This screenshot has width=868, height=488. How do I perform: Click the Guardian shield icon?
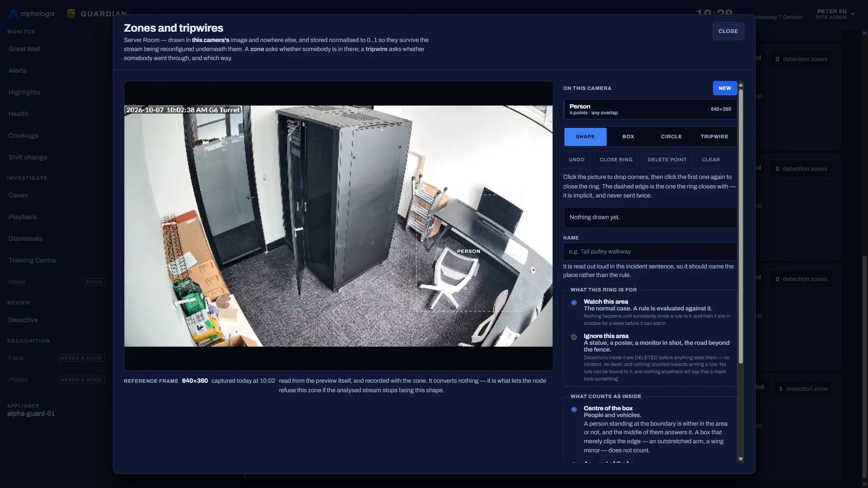coord(71,14)
